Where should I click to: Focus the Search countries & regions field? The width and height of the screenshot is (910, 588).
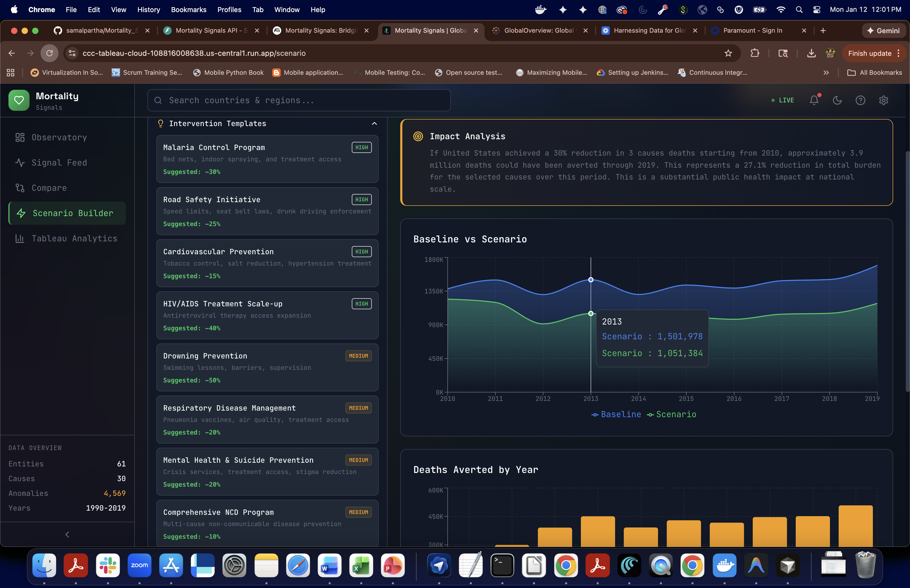(x=299, y=100)
